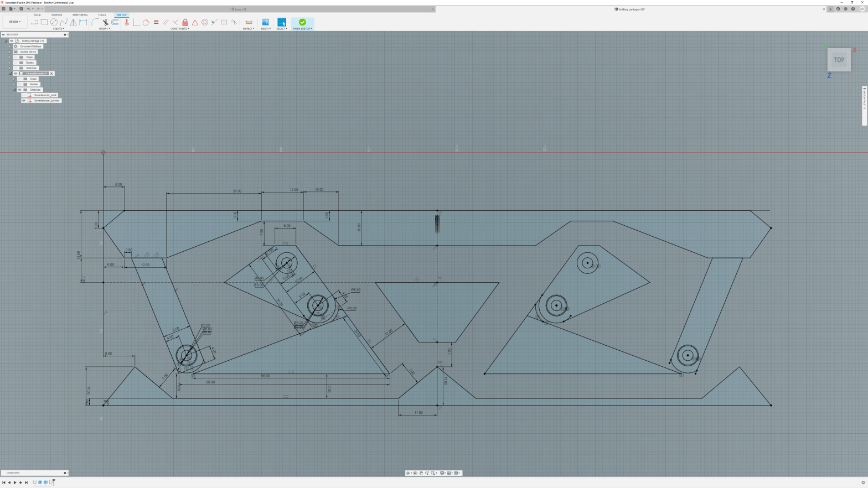Show the Sneedlerouter_shell sketch
868x488 pixels.
coord(24,95)
